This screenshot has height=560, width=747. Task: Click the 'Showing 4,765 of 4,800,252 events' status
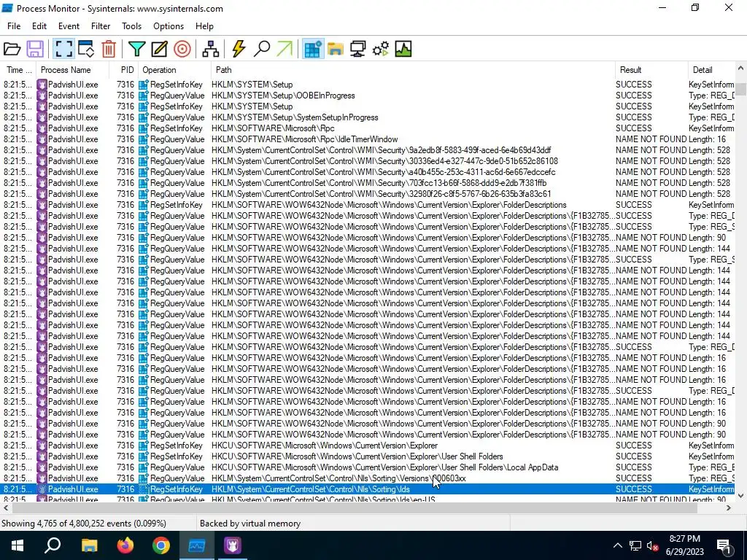pos(84,524)
